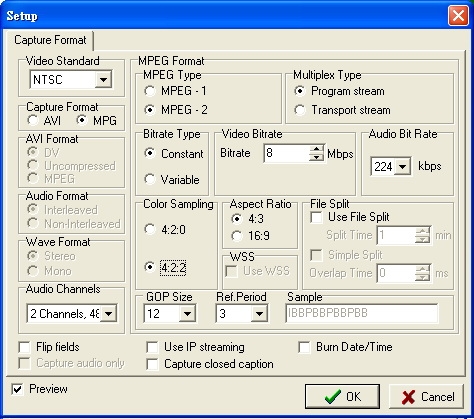Select the Capture Format tab
Viewport: 474px width, 419px height.
tap(50, 40)
